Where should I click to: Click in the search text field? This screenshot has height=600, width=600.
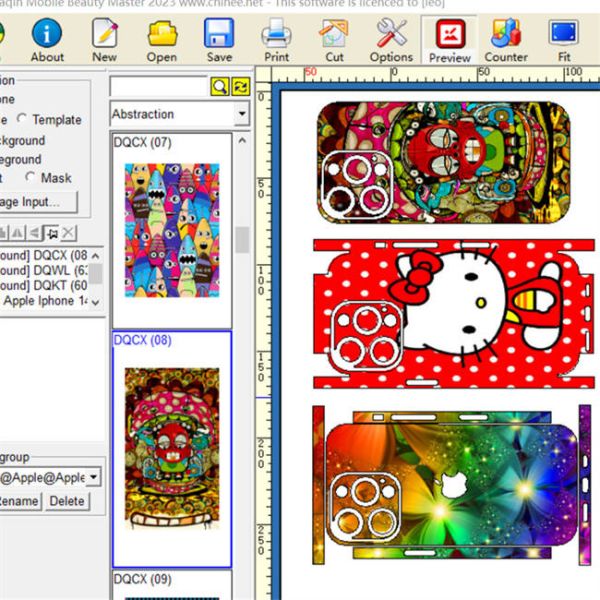[x=158, y=87]
